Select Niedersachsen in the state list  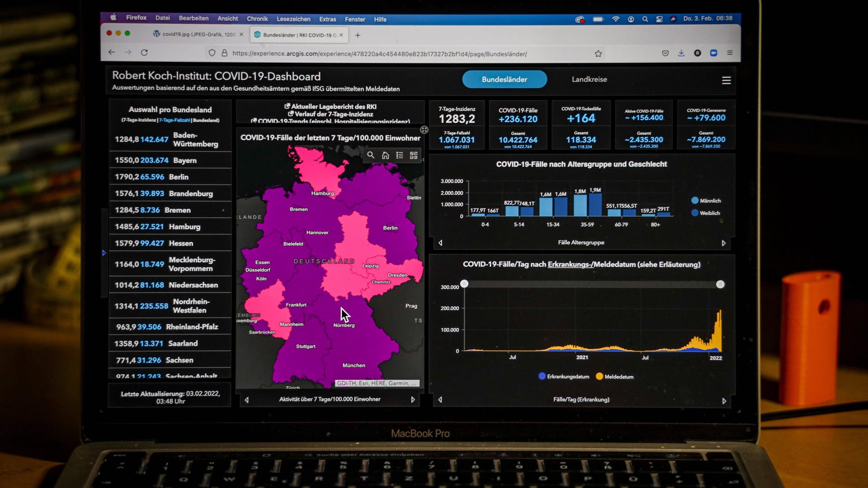[x=170, y=285]
